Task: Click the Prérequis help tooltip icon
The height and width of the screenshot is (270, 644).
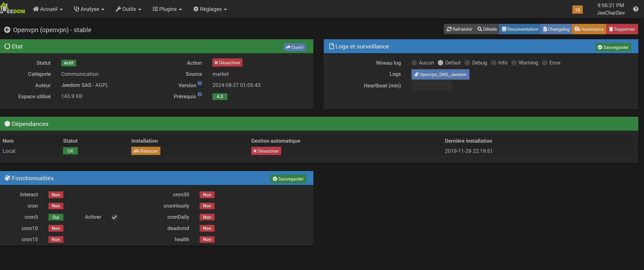Action: coord(200,94)
